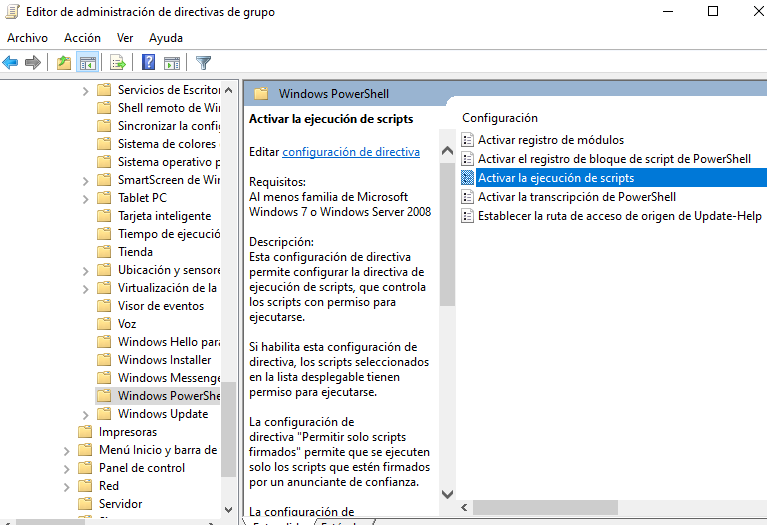Expand the Windows Update tree node
Screen dimensions: 767x525
coord(86,415)
